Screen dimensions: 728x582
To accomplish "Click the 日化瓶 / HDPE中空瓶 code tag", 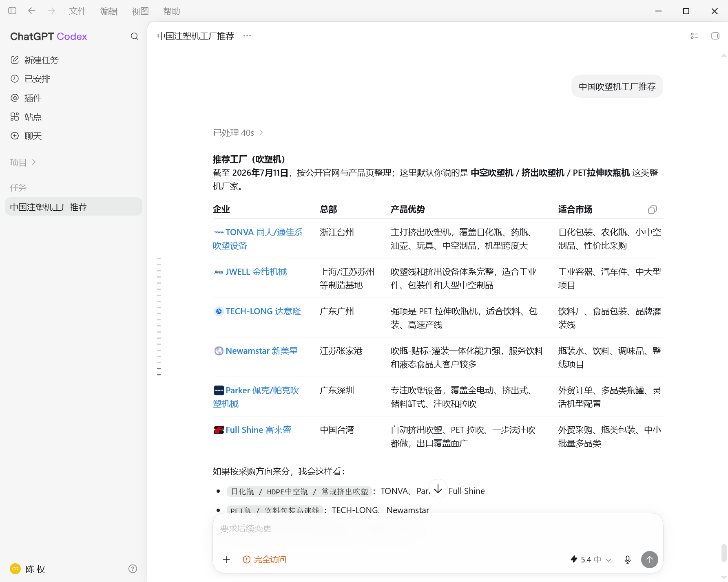I will point(299,492).
